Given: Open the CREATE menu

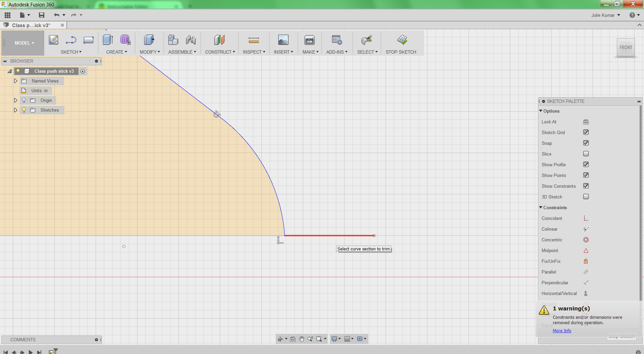Looking at the screenshot, I should [x=117, y=52].
